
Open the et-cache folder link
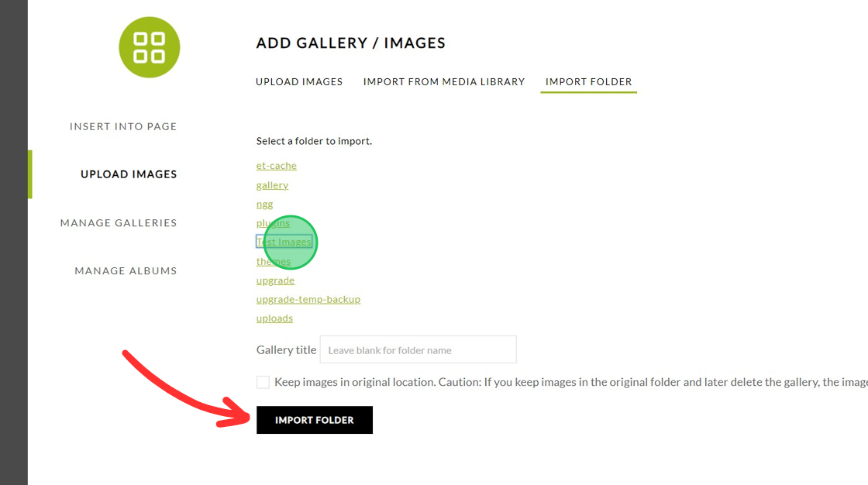(276, 165)
